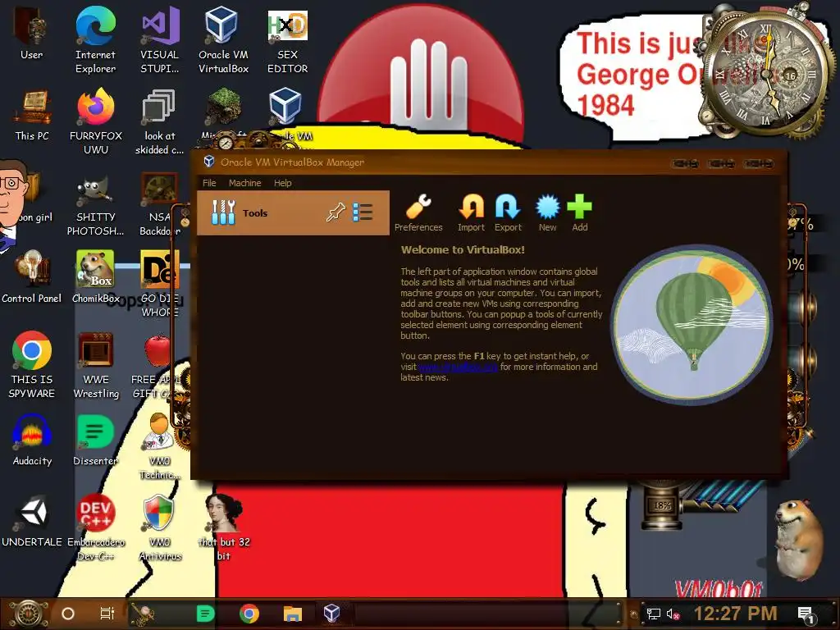Open the look at skidded c... icon

click(159, 121)
